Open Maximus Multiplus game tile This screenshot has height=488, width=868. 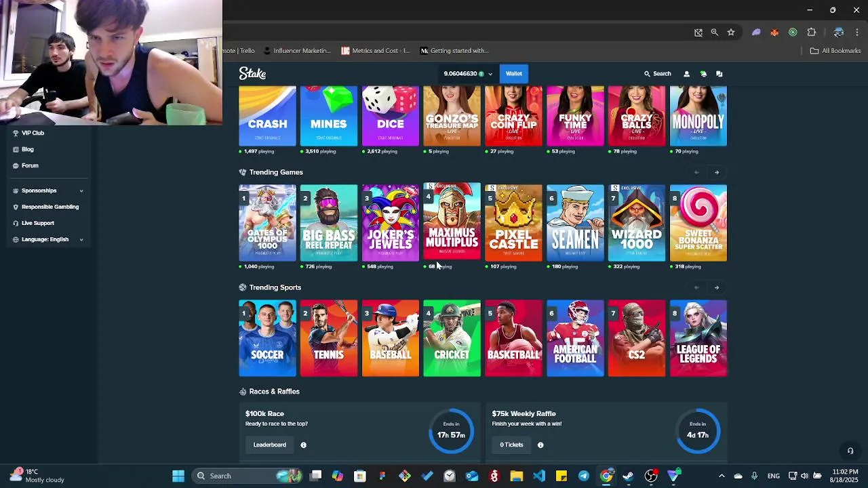452,221
